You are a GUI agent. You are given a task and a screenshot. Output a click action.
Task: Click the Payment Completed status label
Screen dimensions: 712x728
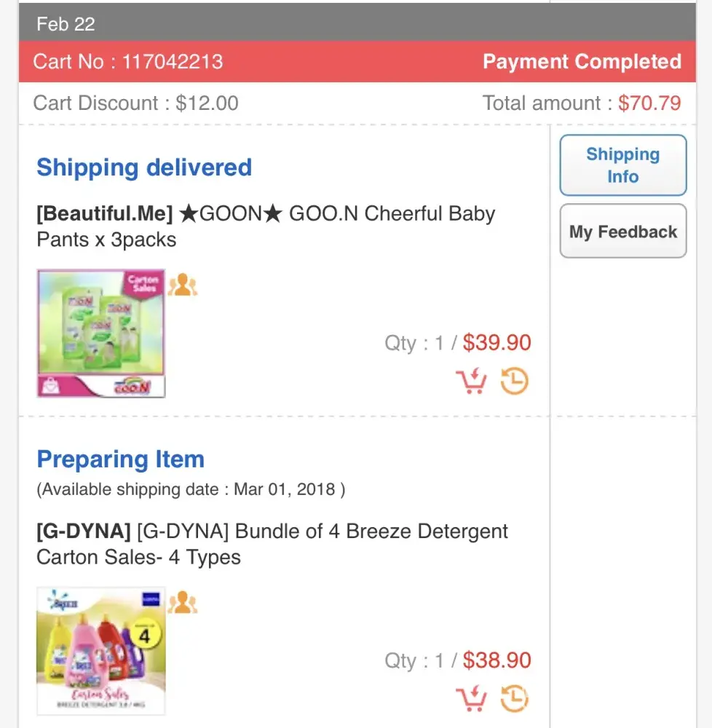(x=582, y=61)
